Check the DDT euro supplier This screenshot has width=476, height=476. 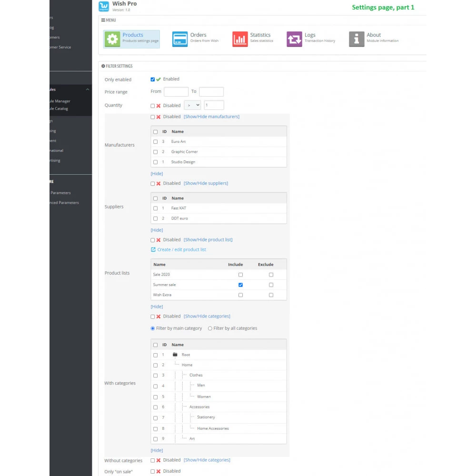(x=156, y=218)
